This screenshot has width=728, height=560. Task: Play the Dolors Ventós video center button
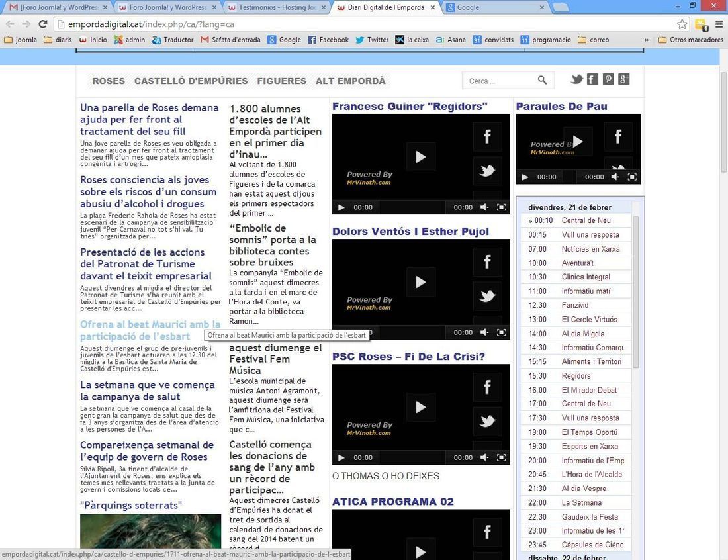pos(421,282)
